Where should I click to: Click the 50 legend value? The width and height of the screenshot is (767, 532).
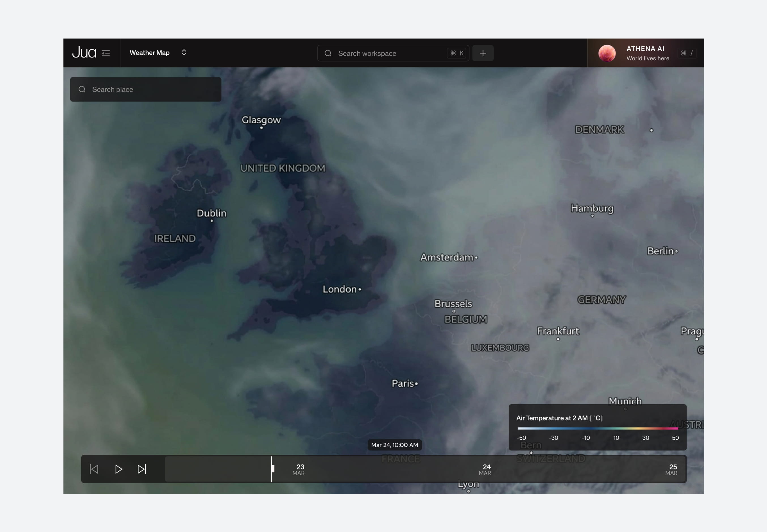tap(675, 438)
